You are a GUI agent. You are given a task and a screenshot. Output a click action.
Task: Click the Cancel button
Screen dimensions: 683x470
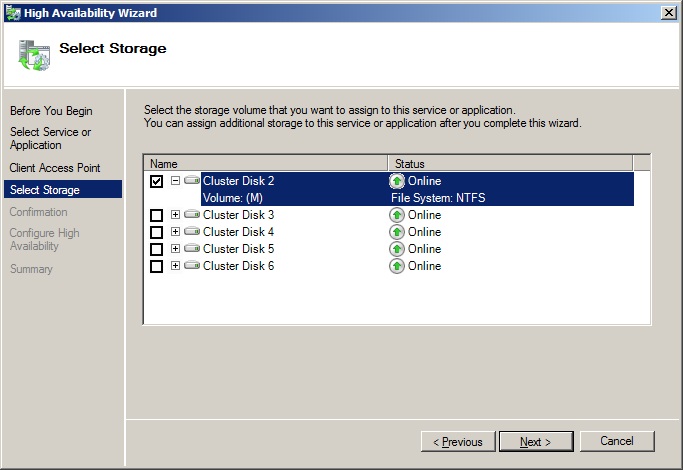[617, 441]
